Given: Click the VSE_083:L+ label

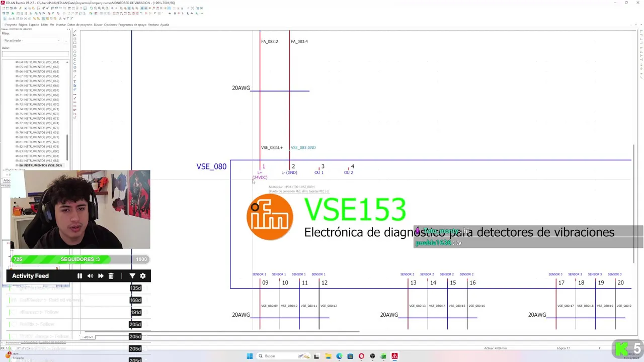Looking at the screenshot, I should tap(272, 147).
